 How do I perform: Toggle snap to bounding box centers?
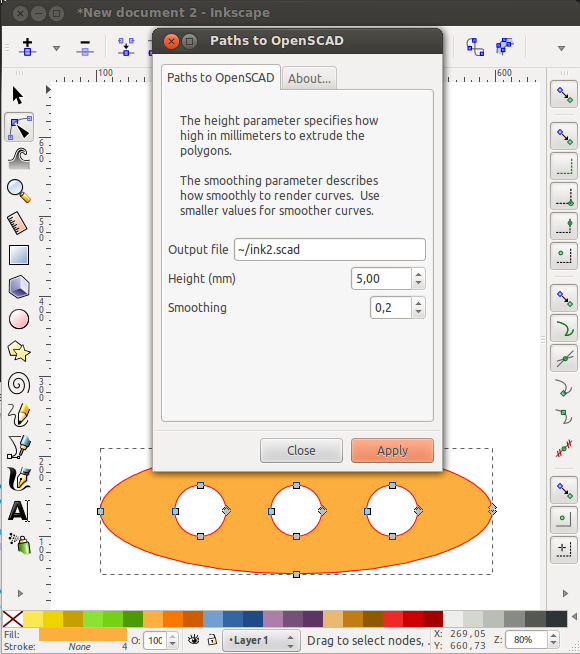point(564,257)
